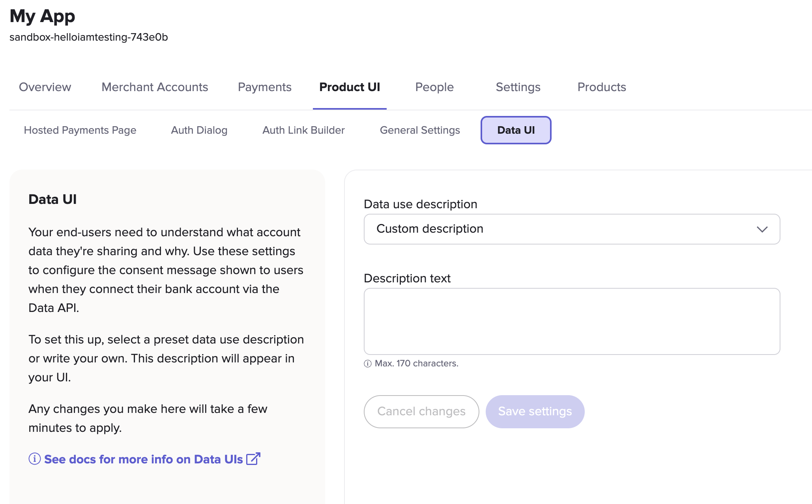The image size is (812, 504).
Task: Open the Auth Dialog sub-tab
Action: [x=199, y=130]
